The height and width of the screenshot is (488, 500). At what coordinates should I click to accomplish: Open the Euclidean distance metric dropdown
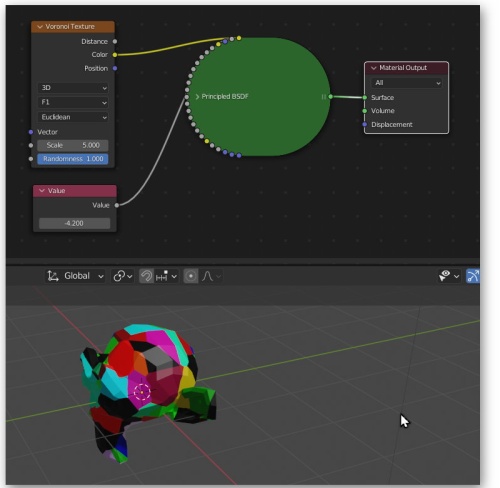(73, 117)
